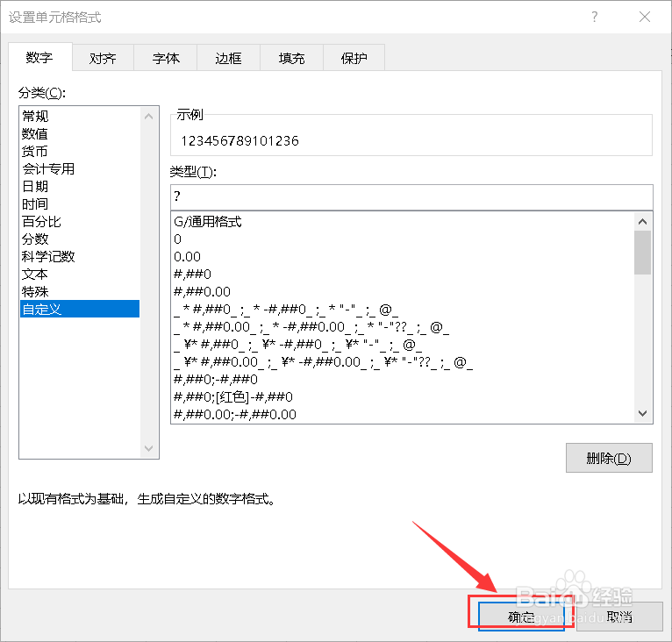Open the 边框 tab
The image size is (672, 642).
pos(228,58)
